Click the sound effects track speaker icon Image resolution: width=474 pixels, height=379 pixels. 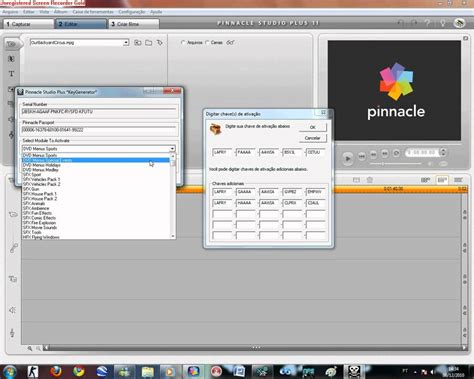(x=13, y=310)
